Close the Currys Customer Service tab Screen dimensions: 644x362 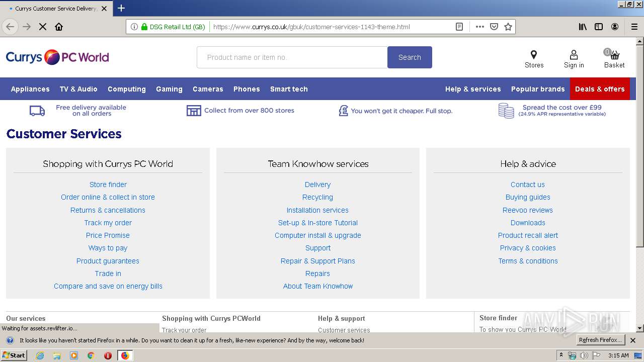point(104,9)
